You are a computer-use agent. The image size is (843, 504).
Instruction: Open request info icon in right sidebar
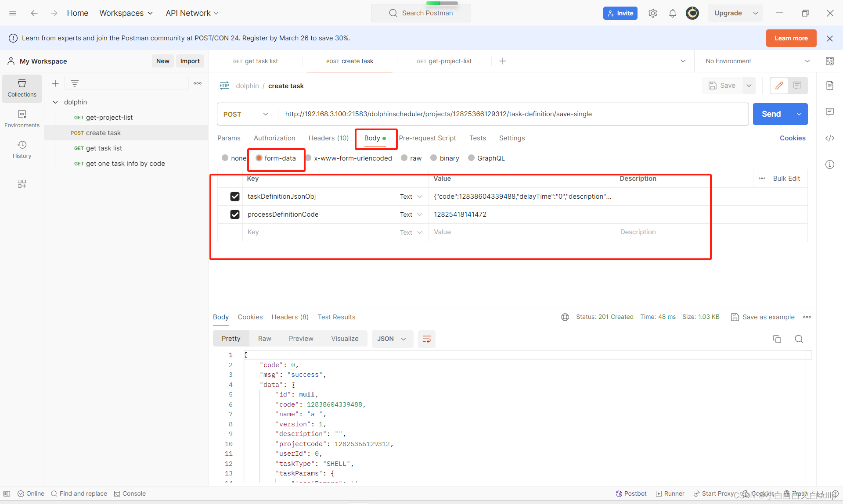(x=830, y=164)
